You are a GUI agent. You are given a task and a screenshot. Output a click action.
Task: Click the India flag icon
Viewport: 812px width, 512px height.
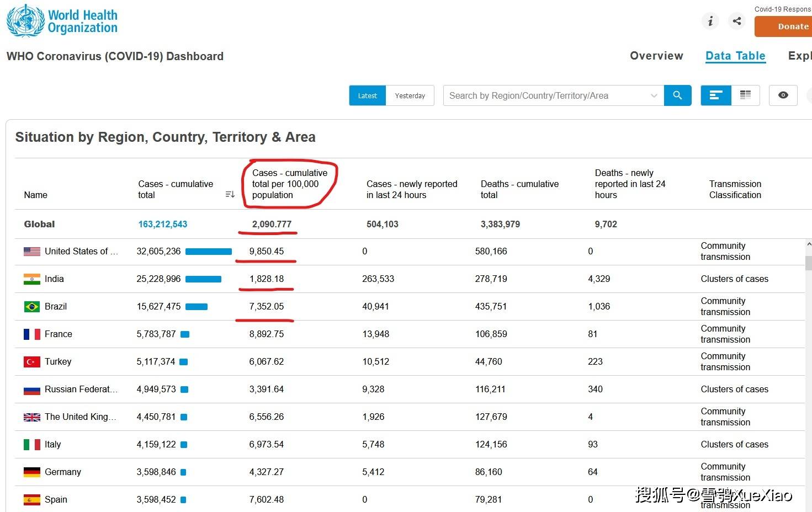tap(32, 279)
